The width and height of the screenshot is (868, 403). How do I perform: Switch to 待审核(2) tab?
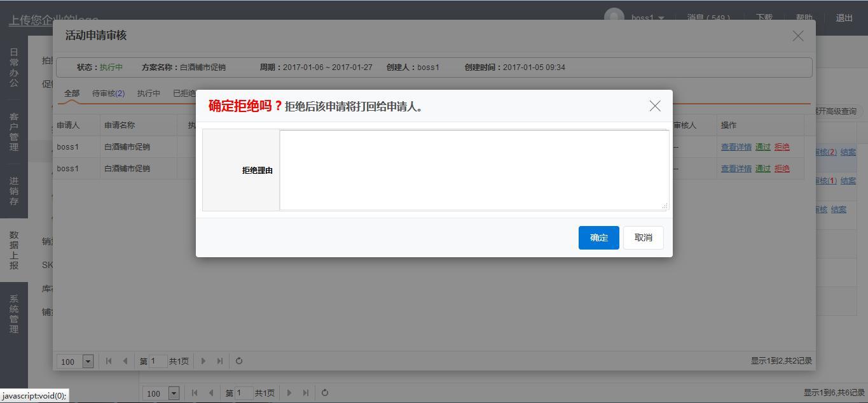(x=108, y=94)
